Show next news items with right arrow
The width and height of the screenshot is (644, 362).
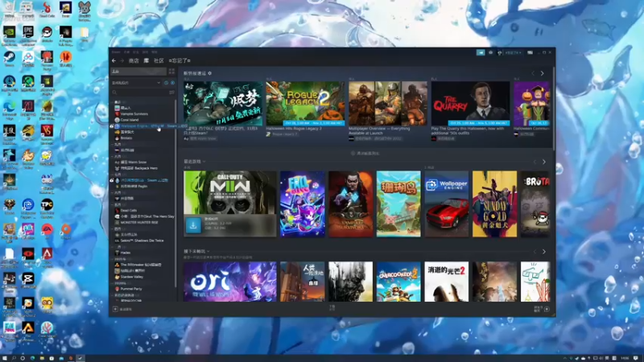pyautogui.click(x=542, y=73)
